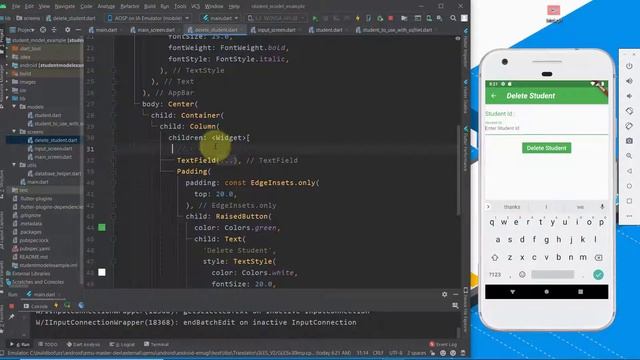This screenshot has height=360, width=640.
Task: Open the main.dart run configuration dropdown
Action: click(221, 18)
